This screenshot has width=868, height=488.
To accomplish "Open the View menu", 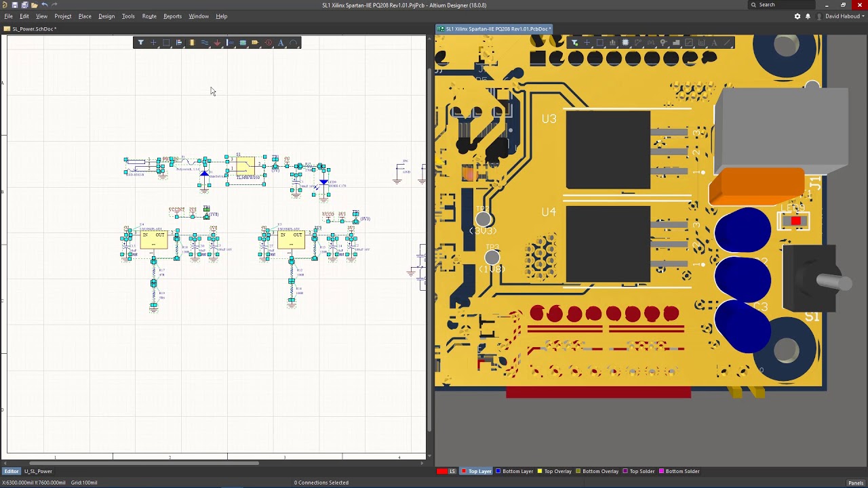I will click(41, 16).
